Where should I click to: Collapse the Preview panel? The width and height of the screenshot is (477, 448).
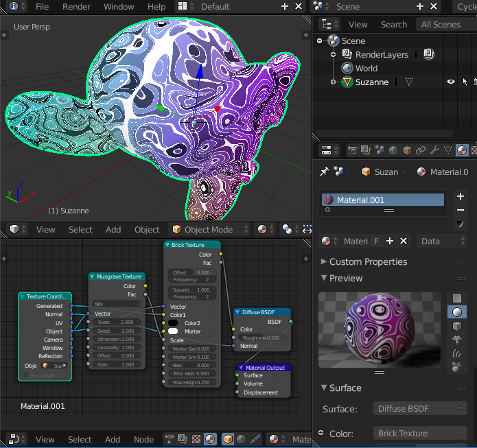click(x=324, y=278)
